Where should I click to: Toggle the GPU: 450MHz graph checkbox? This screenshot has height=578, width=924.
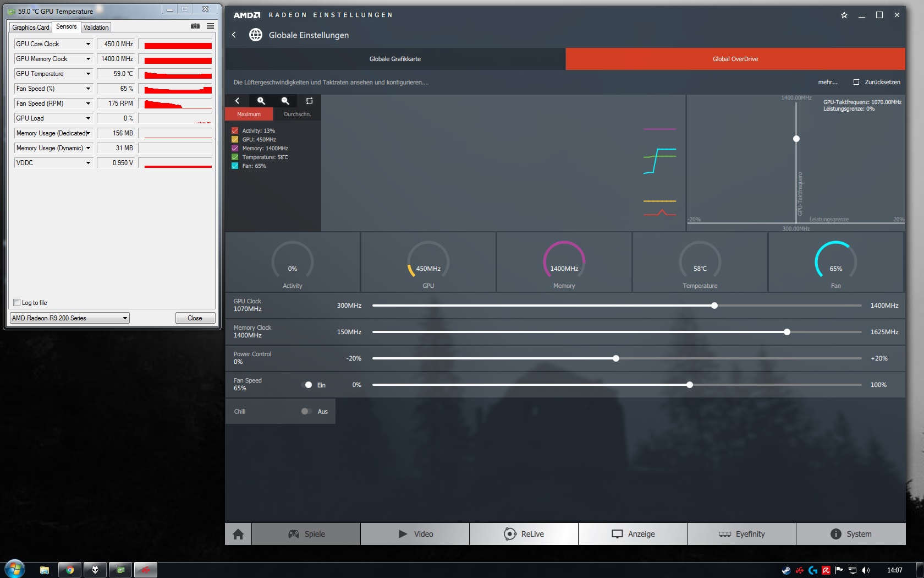[235, 139]
